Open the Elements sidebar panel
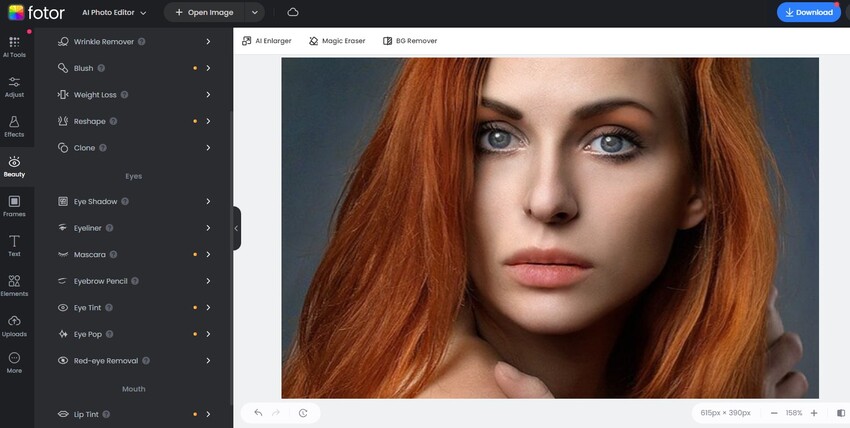The image size is (850, 428). (x=14, y=286)
